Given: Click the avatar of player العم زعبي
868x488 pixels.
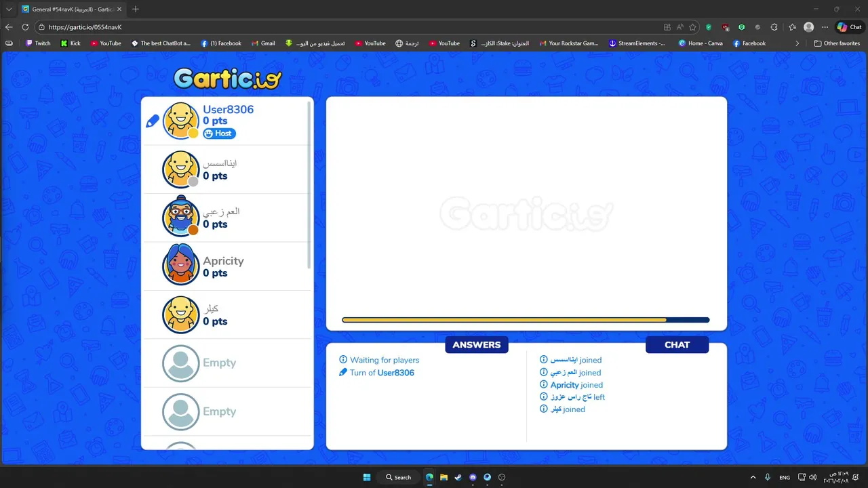Looking at the screenshot, I should click(x=181, y=217).
